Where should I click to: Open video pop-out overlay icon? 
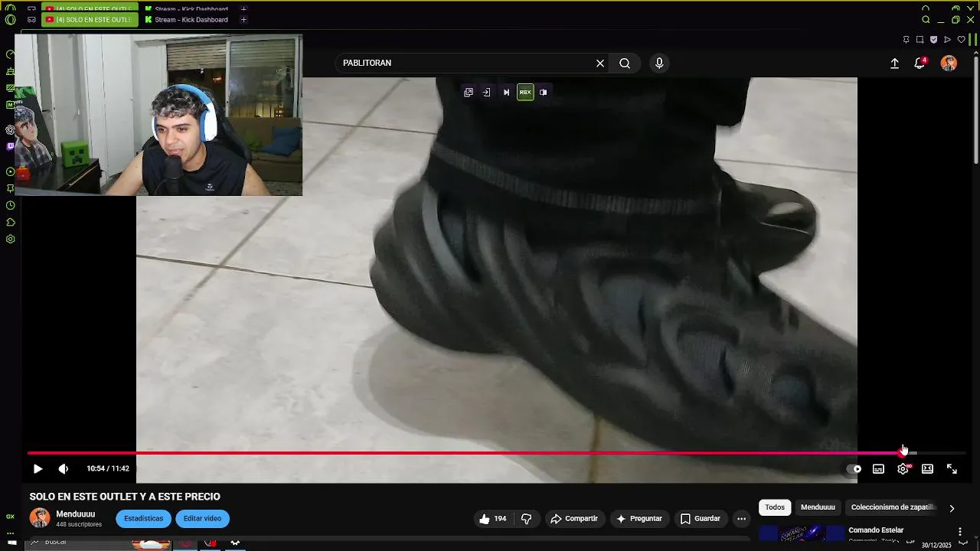point(469,92)
